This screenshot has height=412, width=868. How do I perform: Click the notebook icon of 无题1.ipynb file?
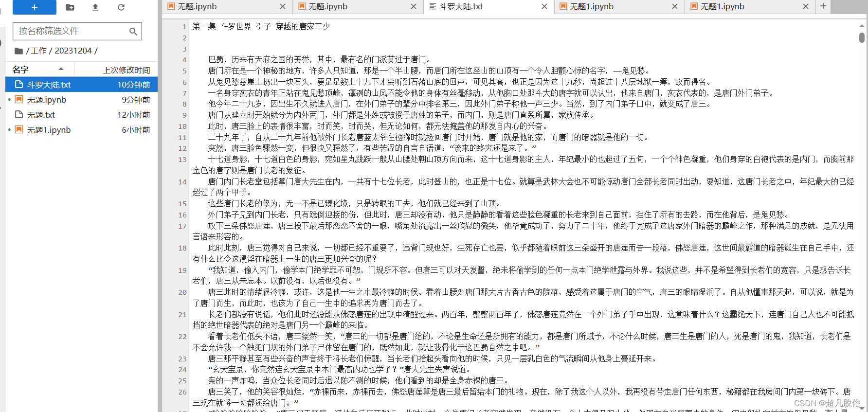[19, 129]
